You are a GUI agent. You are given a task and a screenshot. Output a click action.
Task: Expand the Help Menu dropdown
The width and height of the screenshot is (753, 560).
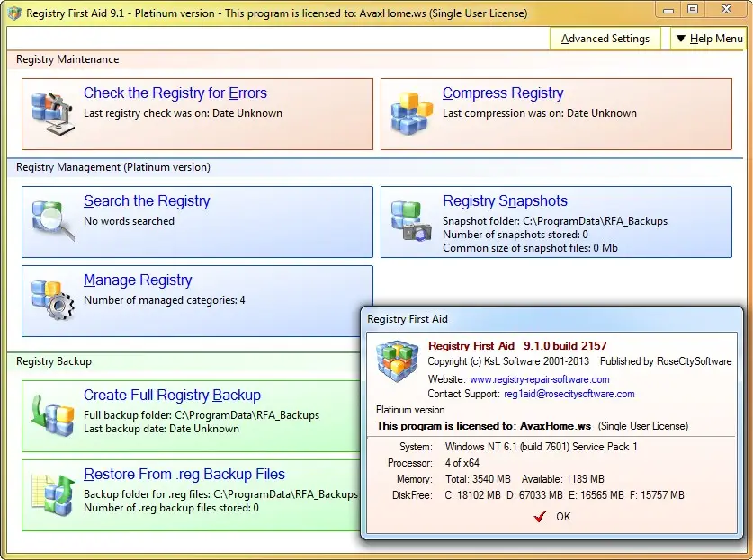coord(709,39)
